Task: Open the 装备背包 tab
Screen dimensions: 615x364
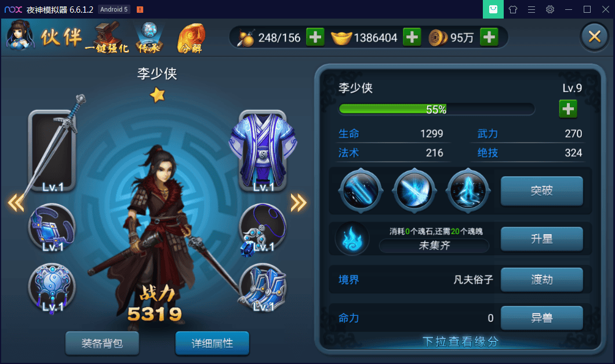Action: tap(102, 343)
